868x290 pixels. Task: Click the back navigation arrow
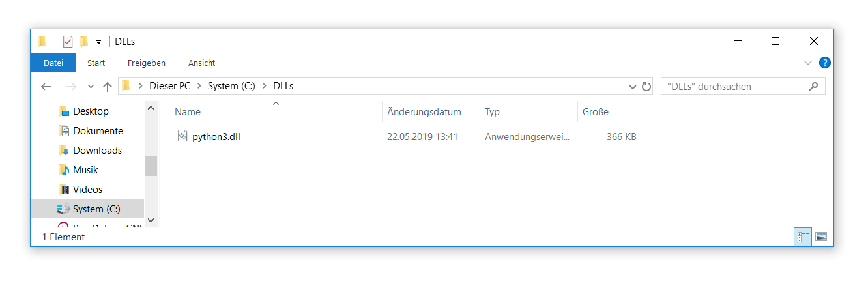pyautogui.click(x=46, y=87)
